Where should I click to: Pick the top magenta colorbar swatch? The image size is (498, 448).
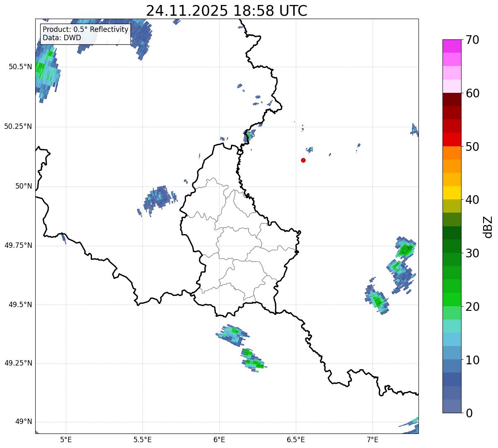(x=452, y=46)
